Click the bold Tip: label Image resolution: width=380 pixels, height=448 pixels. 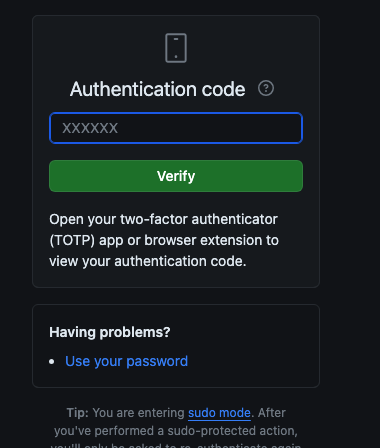tap(78, 413)
